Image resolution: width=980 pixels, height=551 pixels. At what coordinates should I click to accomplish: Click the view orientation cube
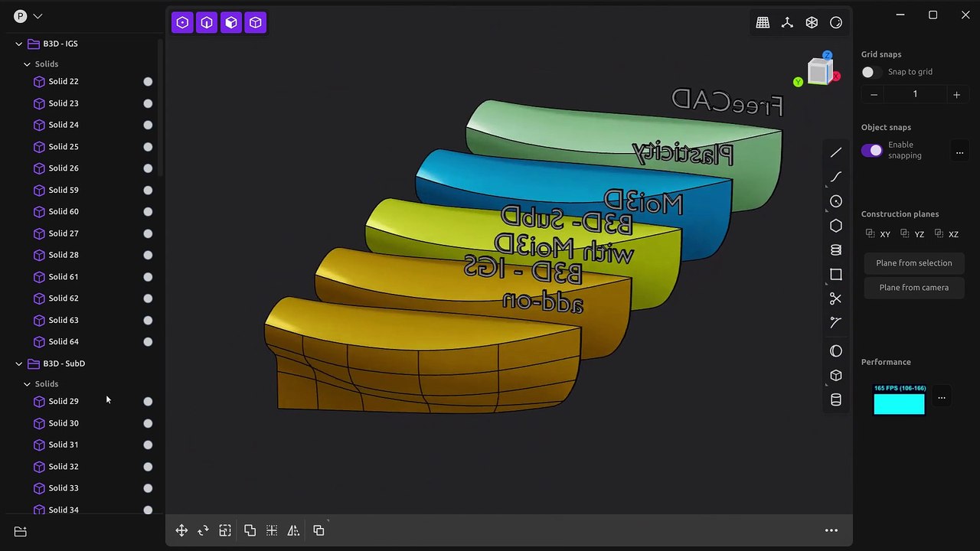click(818, 72)
